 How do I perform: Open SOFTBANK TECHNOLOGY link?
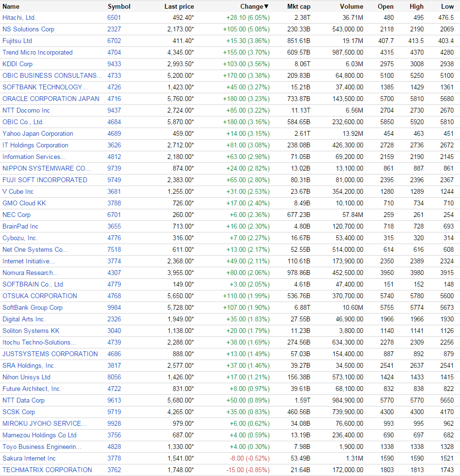click(45, 87)
